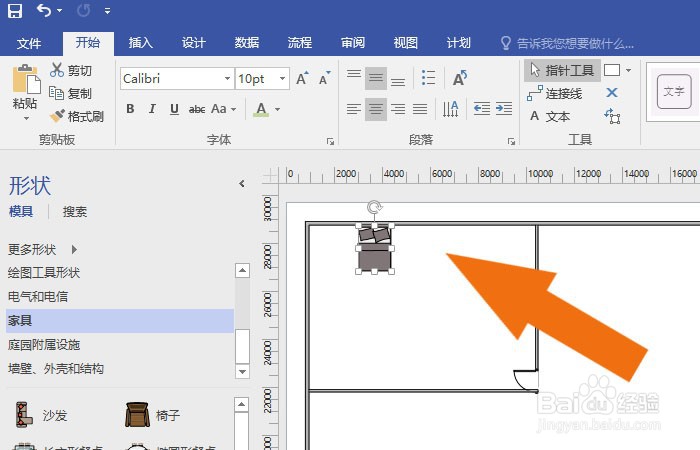
Task: Expand the 更多形状 menu
Action: click(x=42, y=249)
